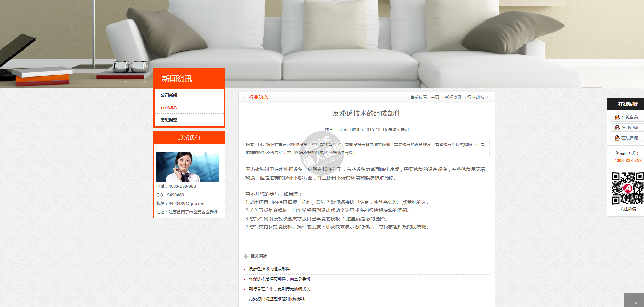The height and width of the screenshot is (307, 644).
Task: Click the second 在线咨询 QQ button
Action: (x=628, y=128)
